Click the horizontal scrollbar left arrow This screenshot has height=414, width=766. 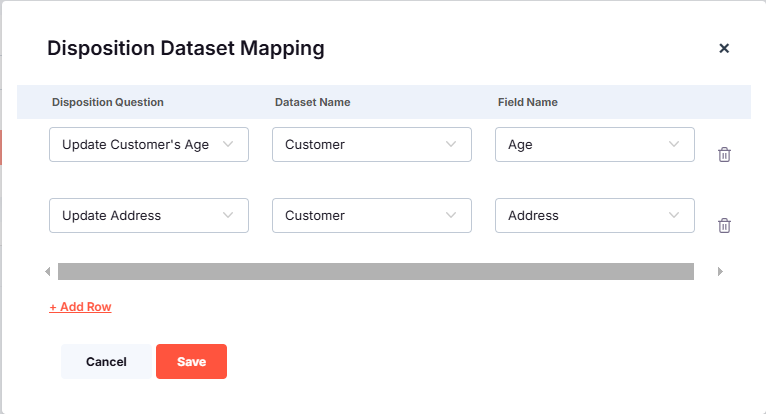tap(47, 271)
